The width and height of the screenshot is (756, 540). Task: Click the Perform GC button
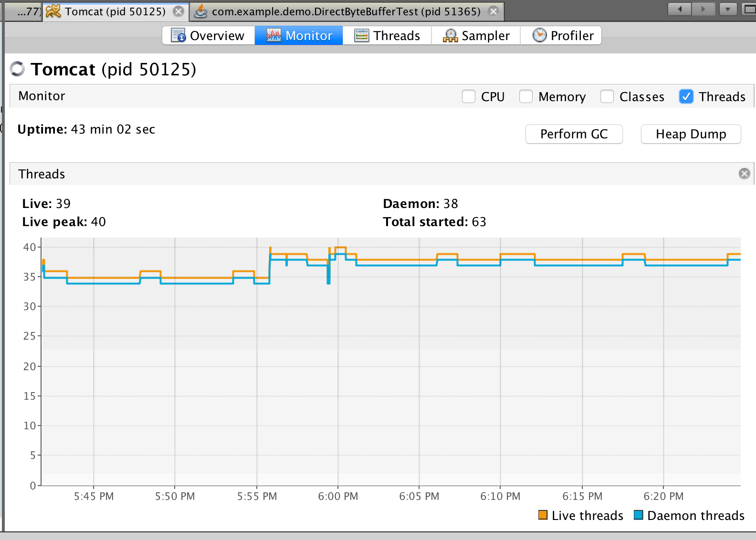(574, 134)
